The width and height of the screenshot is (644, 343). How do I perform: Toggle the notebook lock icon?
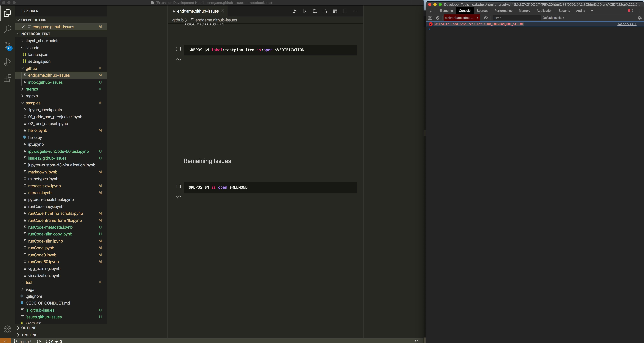click(x=325, y=11)
